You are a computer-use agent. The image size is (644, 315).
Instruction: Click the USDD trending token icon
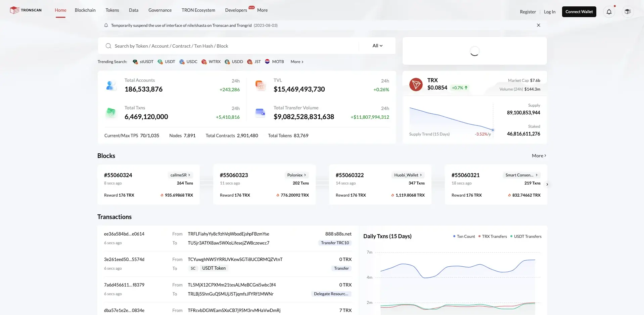227,62
